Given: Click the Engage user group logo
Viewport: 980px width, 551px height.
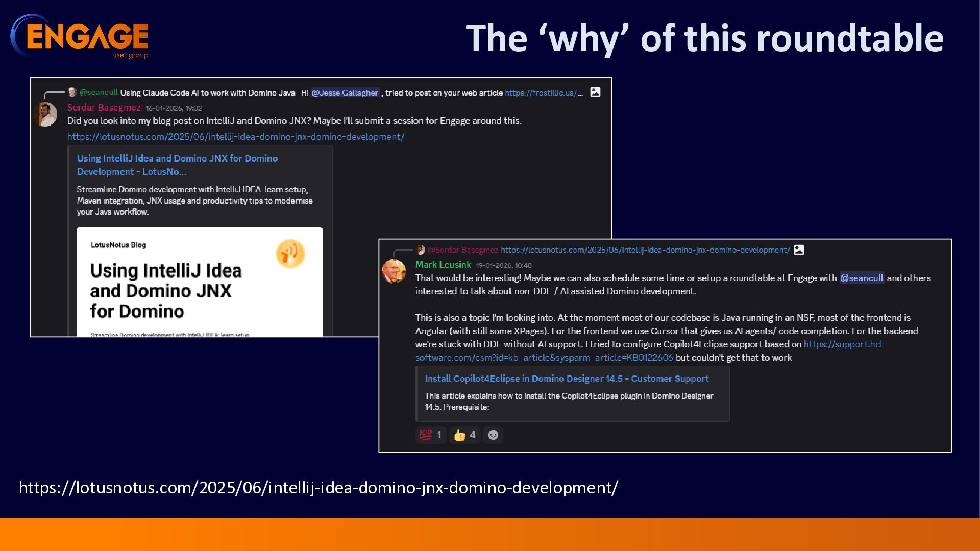Looking at the screenshot, I should pyautogui.click(x=80, y=37).
